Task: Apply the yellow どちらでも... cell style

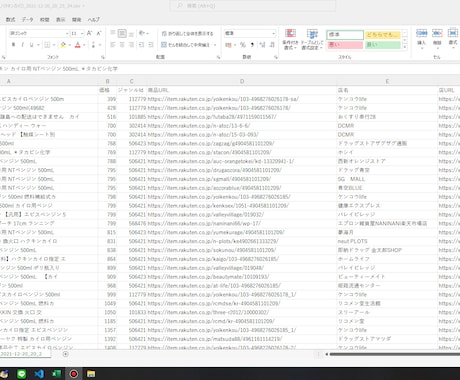Action: [383, 35]
